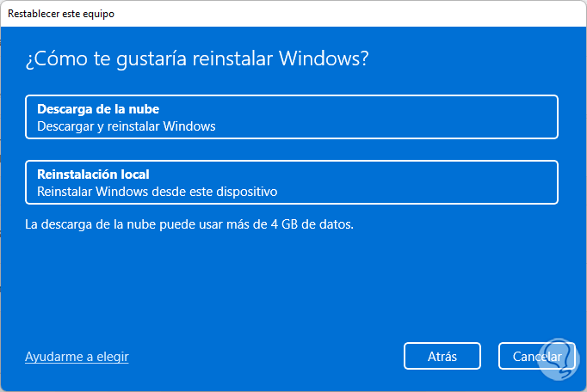Click the "Cancelar" label text

537,356
